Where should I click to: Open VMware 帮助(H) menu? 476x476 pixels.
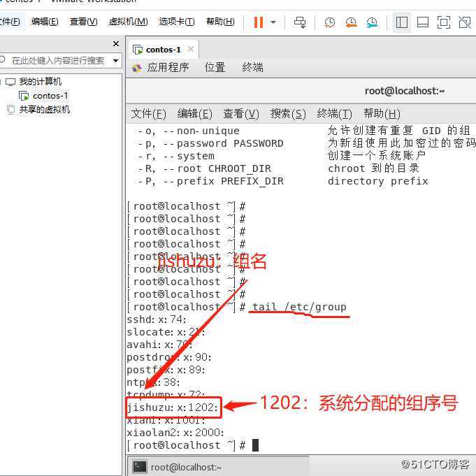point(220,22)
